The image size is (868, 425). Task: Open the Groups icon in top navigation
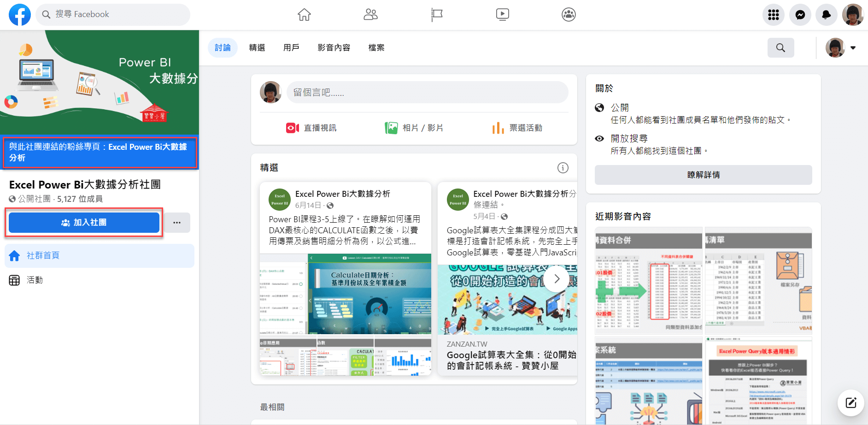click(x=569, y=15)
